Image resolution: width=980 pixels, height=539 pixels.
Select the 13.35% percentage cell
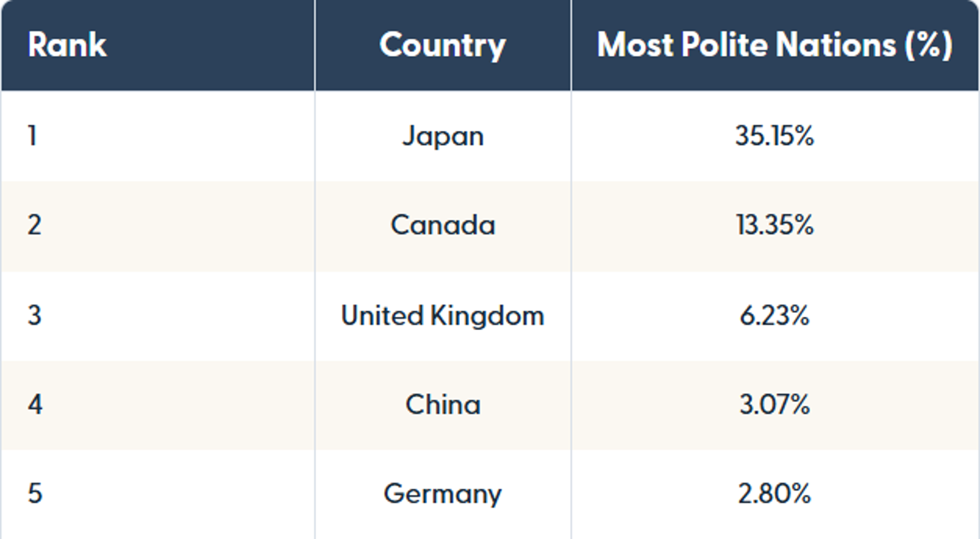coord(774,225)
